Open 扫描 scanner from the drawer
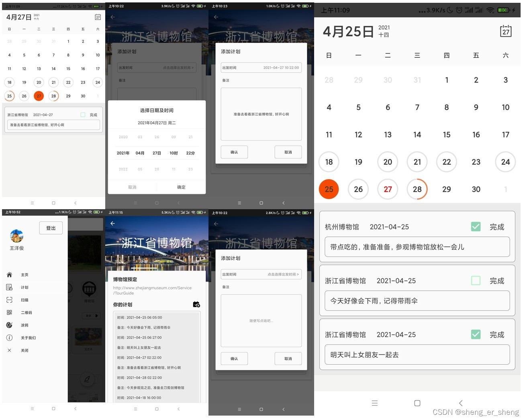This screenshot has height=420, width=525. [25, 300]
